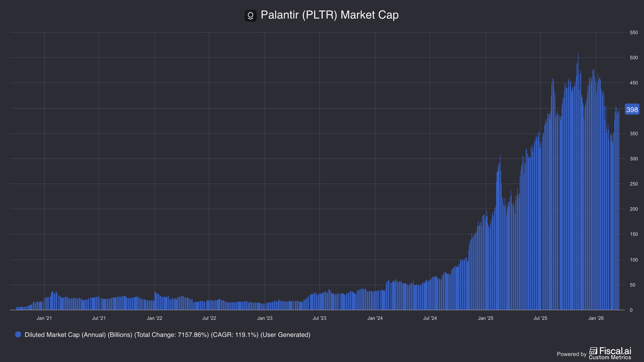The width and height of the screenshot is (644, 362).
Task: Click the Jan '26 x-axis label
Action: tap(596, 318)
